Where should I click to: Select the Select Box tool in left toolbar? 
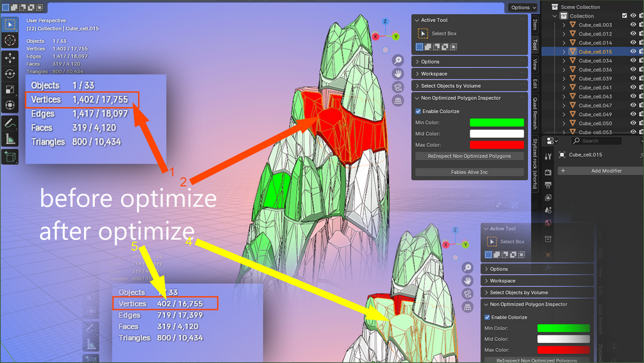click(x=10, y=24)
